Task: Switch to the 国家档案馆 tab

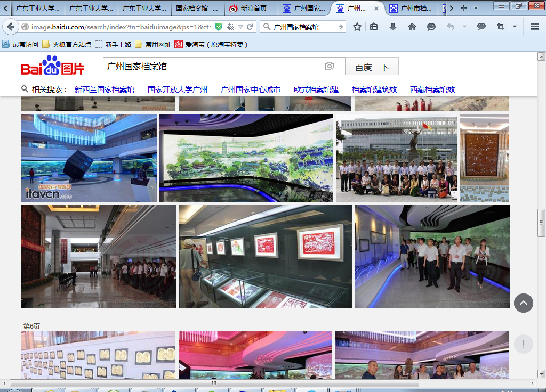Action: point(196,8)
